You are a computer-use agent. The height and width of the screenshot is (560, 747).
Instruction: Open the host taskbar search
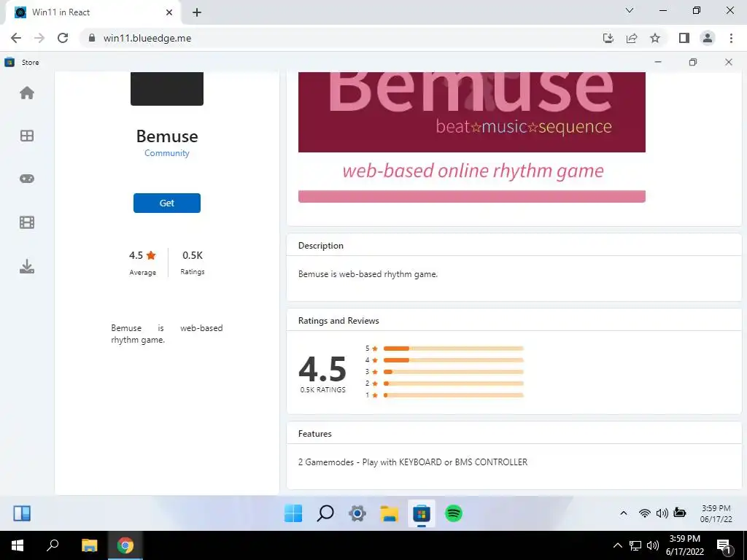53,545
